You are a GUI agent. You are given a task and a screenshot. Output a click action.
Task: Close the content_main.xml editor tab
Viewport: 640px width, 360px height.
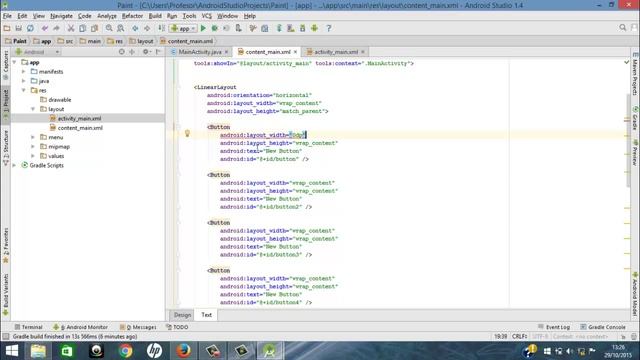295,52
